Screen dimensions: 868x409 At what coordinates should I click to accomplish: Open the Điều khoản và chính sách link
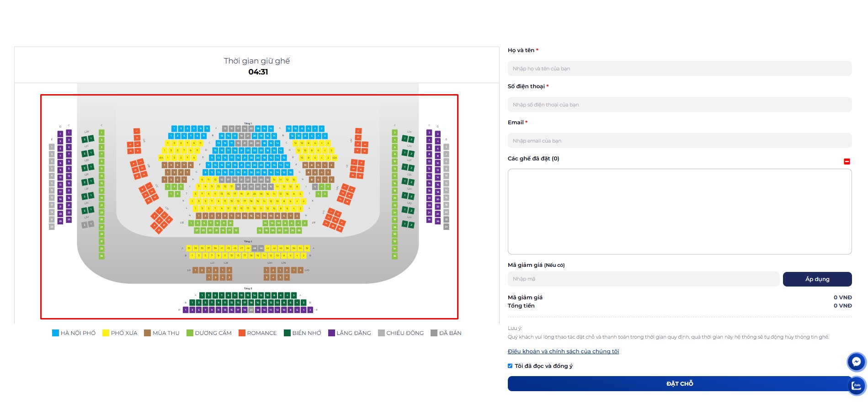tap(563, 351)
